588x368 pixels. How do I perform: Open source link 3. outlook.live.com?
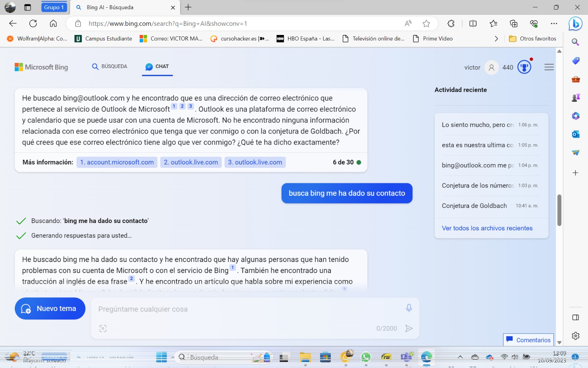(255, 162)
